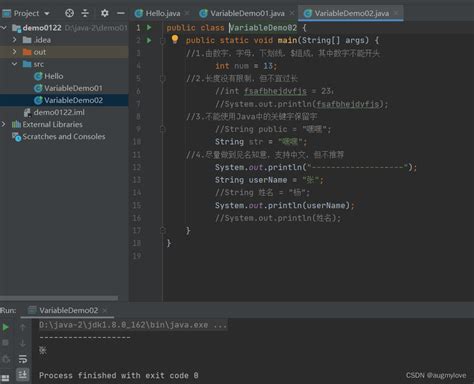Switch to Hello.java tab

158,13
